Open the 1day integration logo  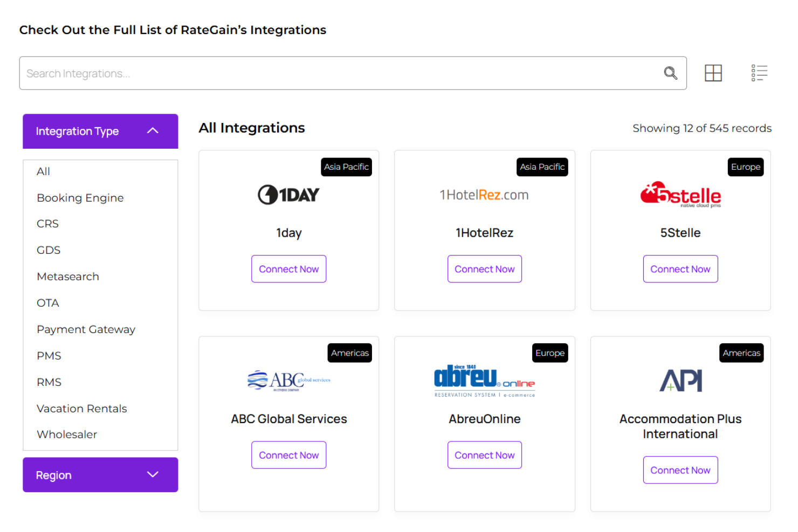288,195
